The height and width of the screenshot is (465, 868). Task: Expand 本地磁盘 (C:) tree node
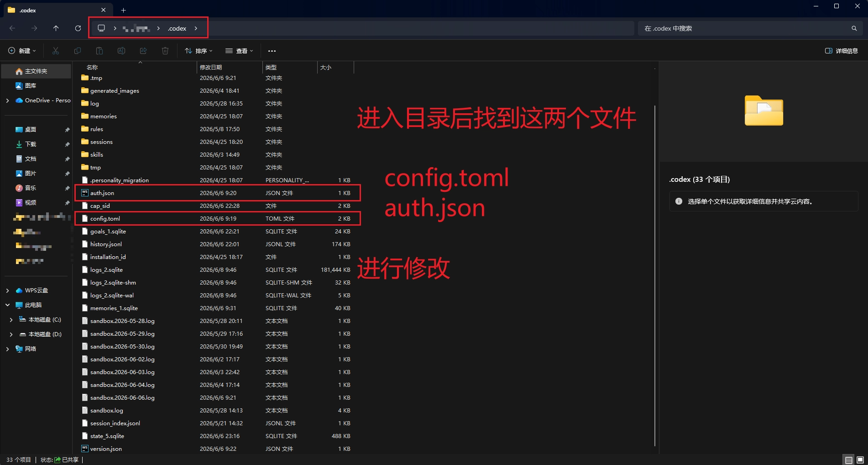coord(11,320)
